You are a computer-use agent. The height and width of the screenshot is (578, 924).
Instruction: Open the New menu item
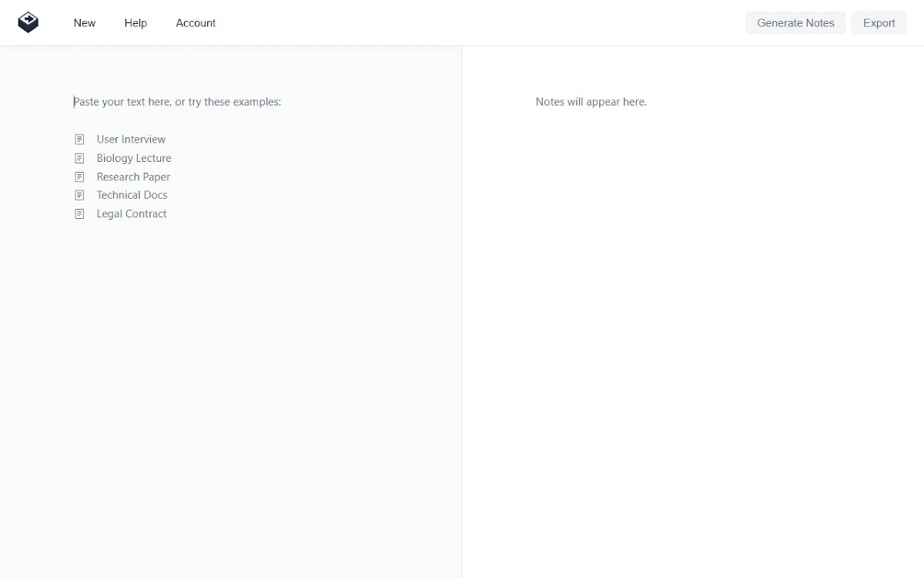(85, 23)
